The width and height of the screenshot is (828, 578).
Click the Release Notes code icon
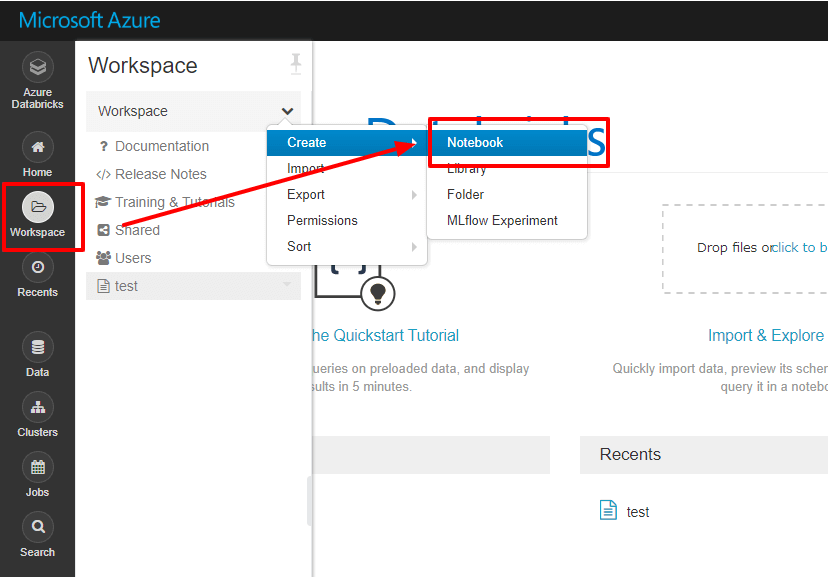[103, 175]
